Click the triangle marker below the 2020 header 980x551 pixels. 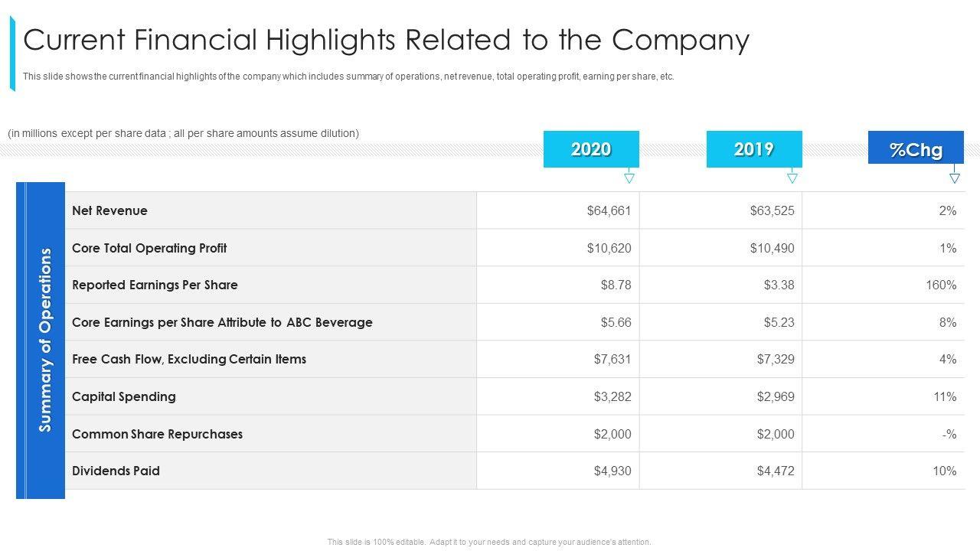point(629,178)
